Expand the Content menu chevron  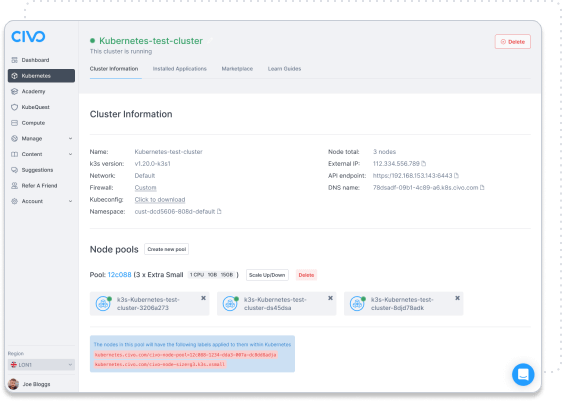(x=70, y=154)
